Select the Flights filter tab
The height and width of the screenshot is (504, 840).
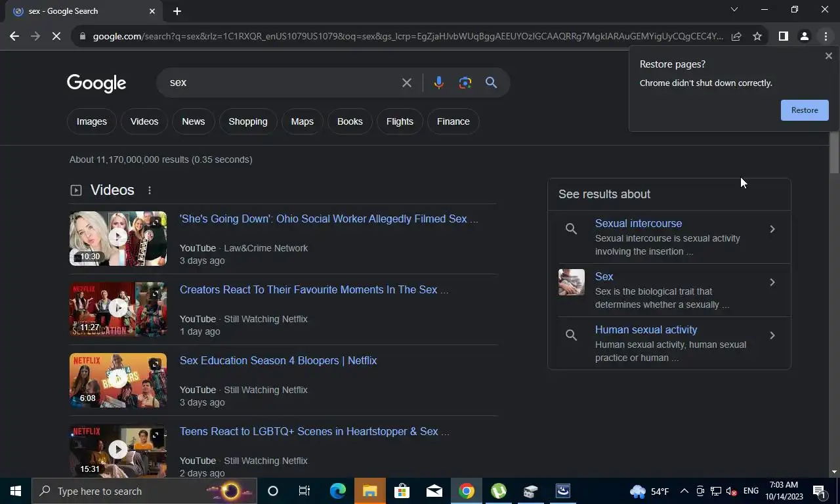click(400, 121)
